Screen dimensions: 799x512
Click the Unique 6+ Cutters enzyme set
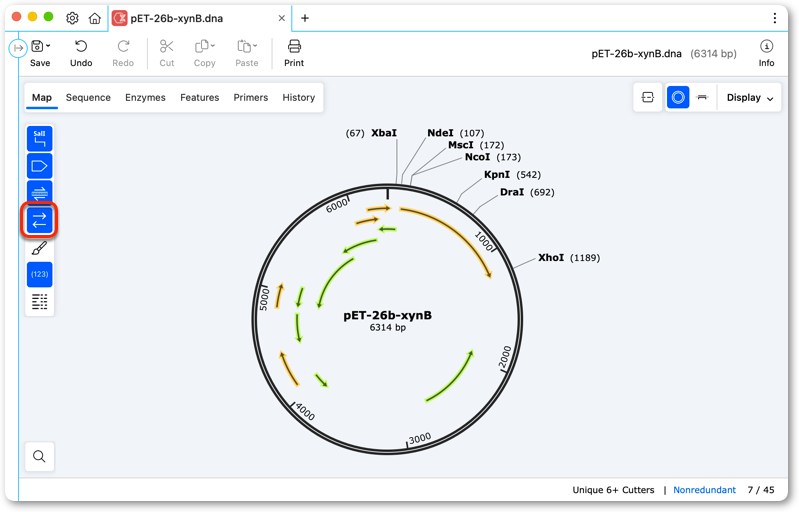pyautogui.click(x=613, y=490)
